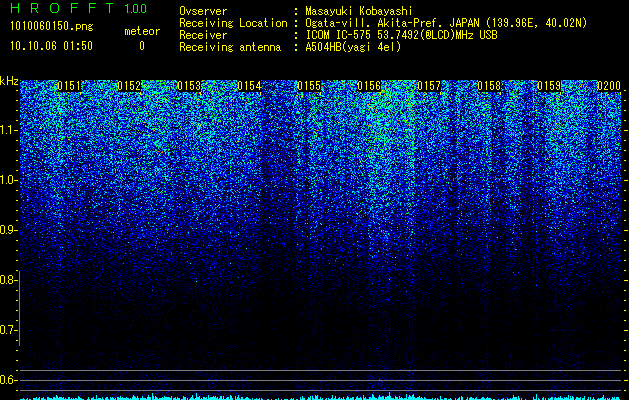
Task: Click the Ogata-vill. Akita-Pref. JAPAN location text
Action: (x=446, y=23)
